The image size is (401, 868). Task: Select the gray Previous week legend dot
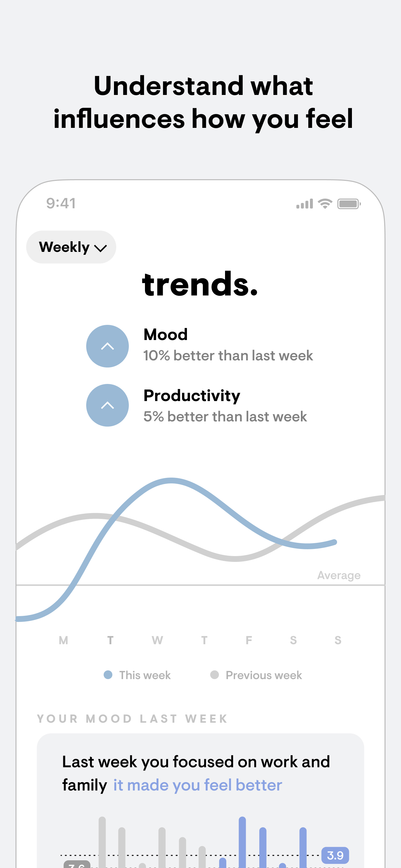[x=214, y=675]
